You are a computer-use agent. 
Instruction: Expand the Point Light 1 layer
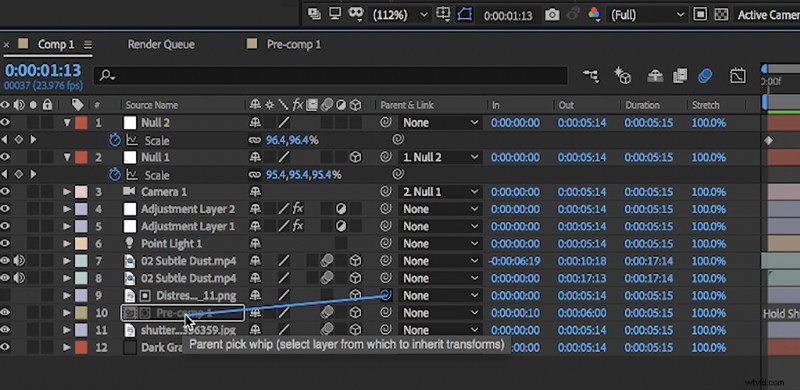67,243
